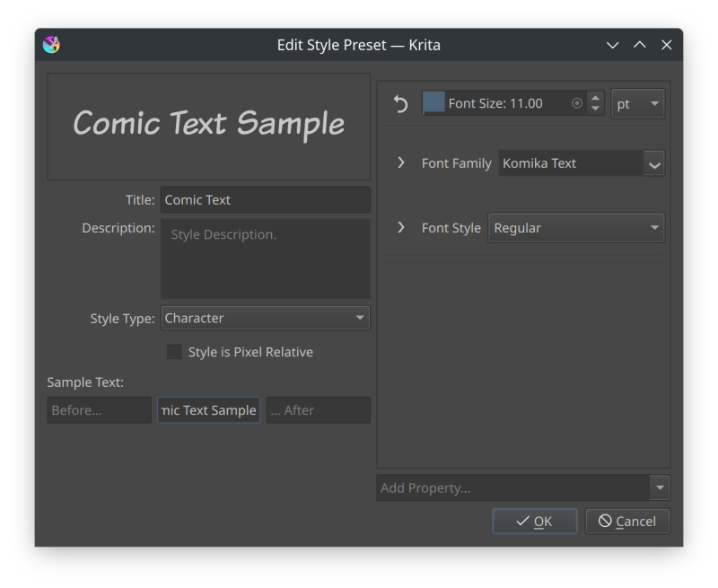Expand the Font Style property options

point(401,228)
